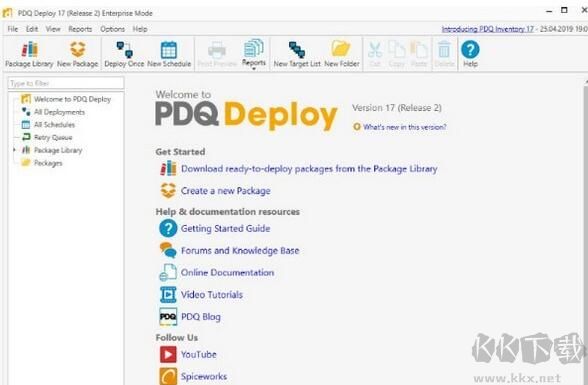
Task: Open the Reports menu
Action: coord(80,29)
